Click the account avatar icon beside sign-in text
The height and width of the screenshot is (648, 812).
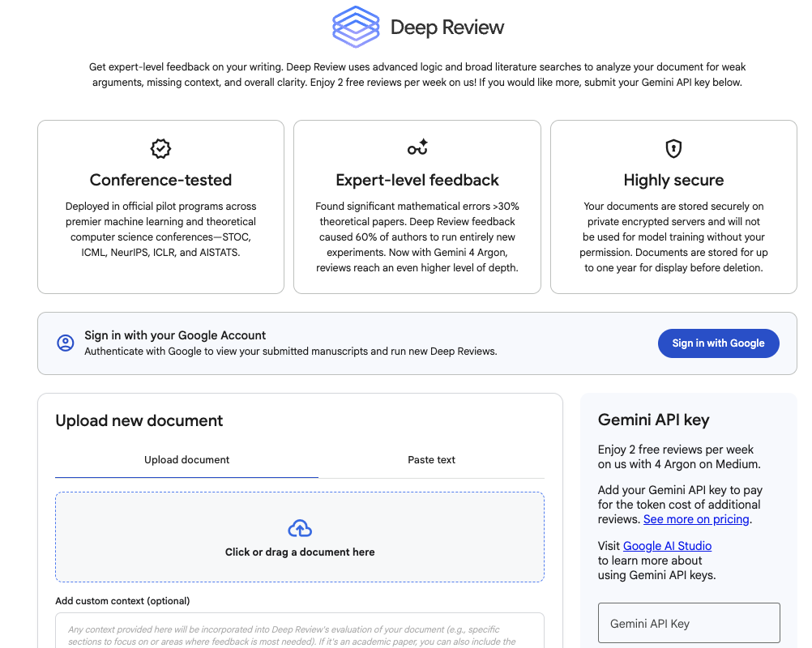pyautogui.click(x=66, y=343)
